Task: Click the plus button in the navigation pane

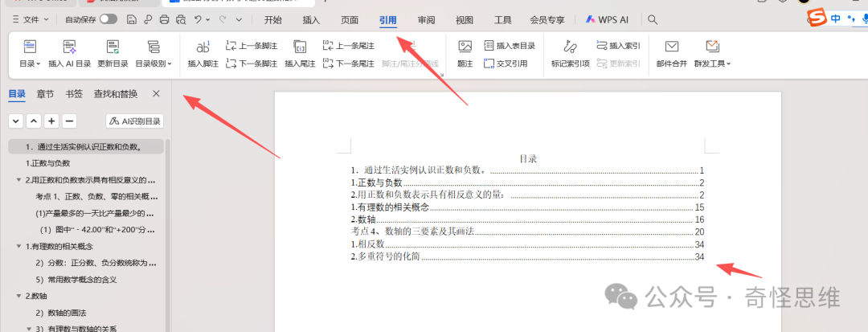Action: click(x=51, y=121)
